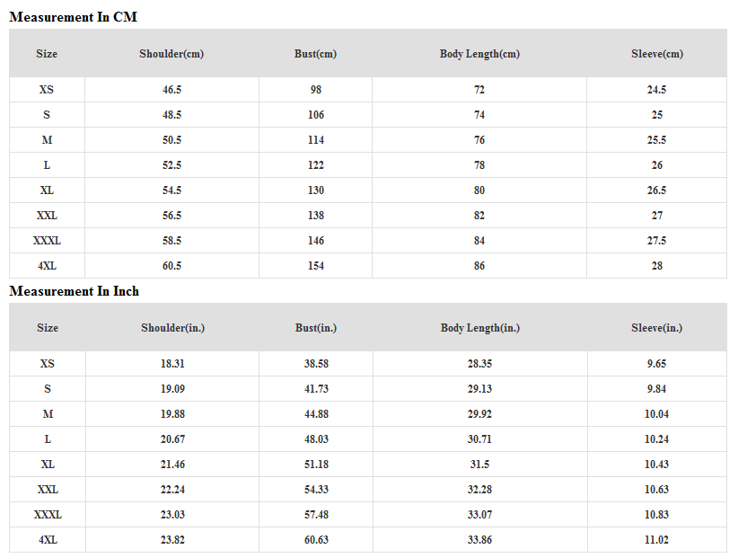Select the XS row in CM table

[x=47, y=90]
